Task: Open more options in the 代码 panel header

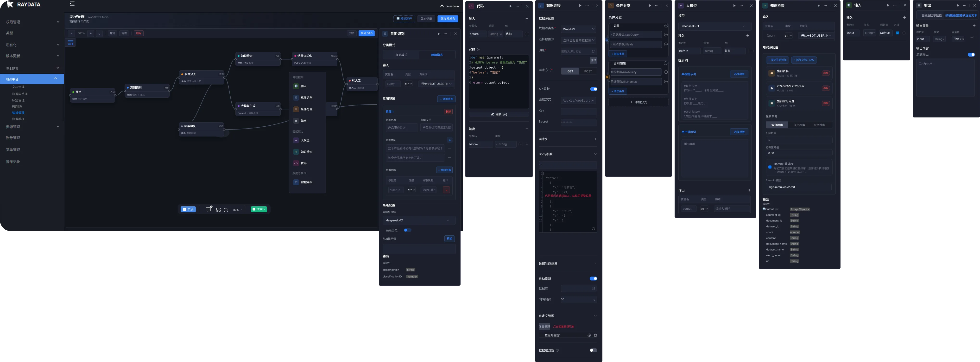Action: (517, 6)
